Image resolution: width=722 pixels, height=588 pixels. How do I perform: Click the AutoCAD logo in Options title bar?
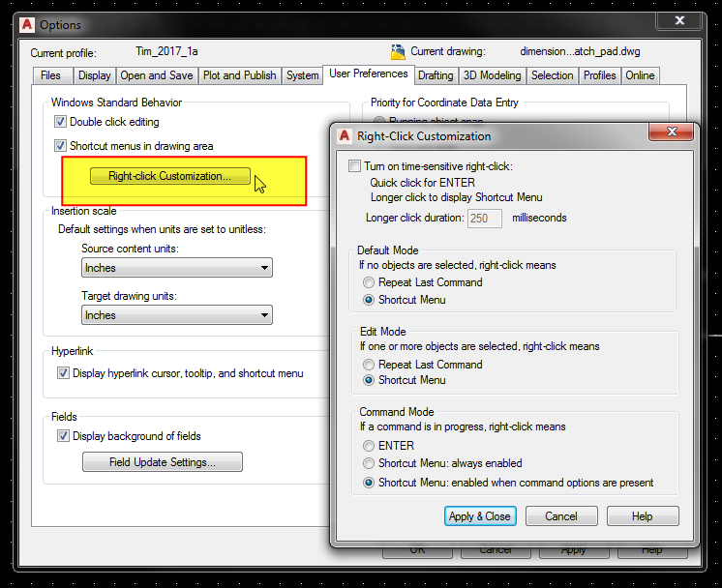click(27, 24)
